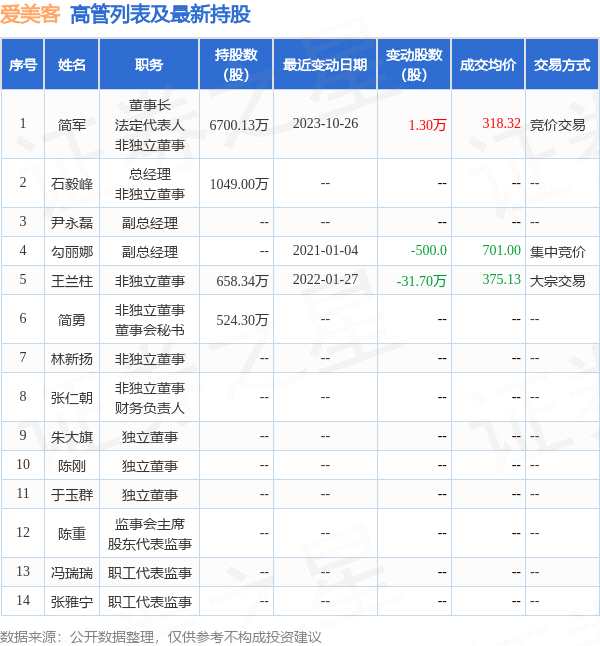600x646 pixels.
Task: Select the name 尹永磊
Action: click(x=72, y=223)
